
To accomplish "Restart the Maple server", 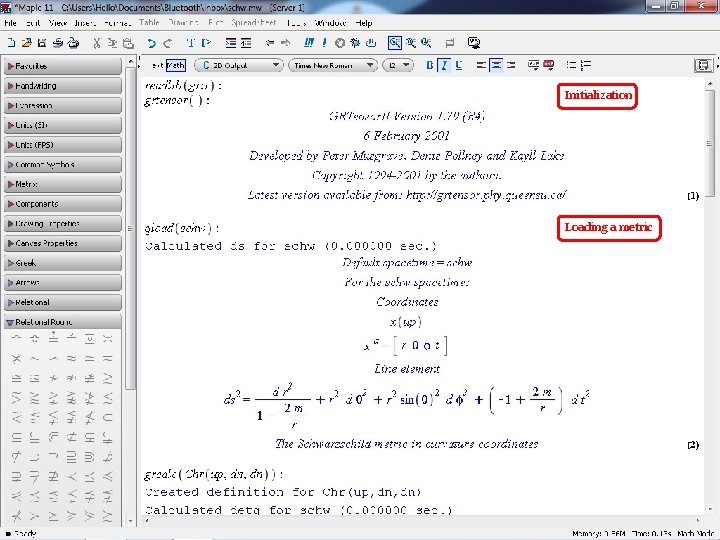I will [371, 43].
